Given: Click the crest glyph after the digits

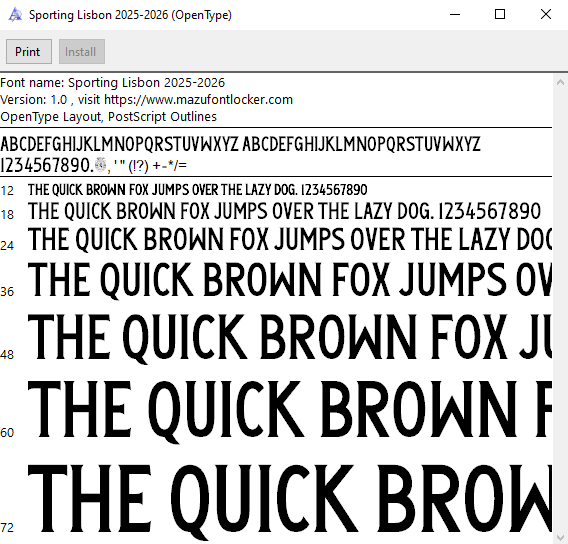Looking at the screenshot, I should point(100,165).
